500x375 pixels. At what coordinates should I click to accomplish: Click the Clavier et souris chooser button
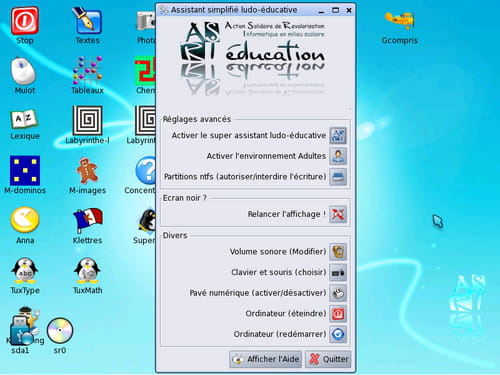(x=338, y=272)
